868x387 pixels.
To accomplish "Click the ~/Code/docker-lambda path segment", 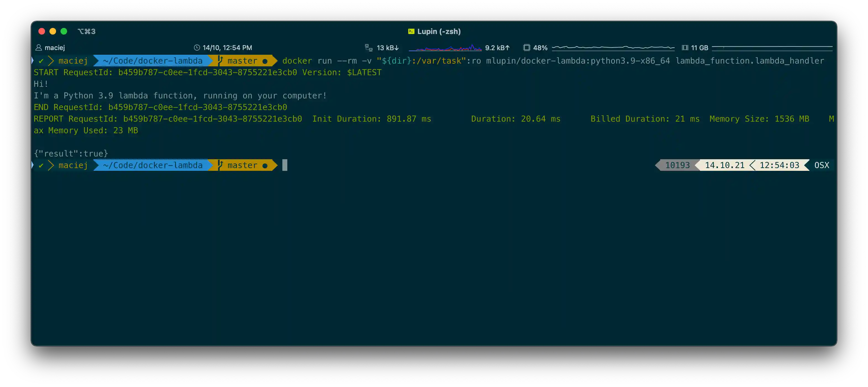I will (152, 61).
